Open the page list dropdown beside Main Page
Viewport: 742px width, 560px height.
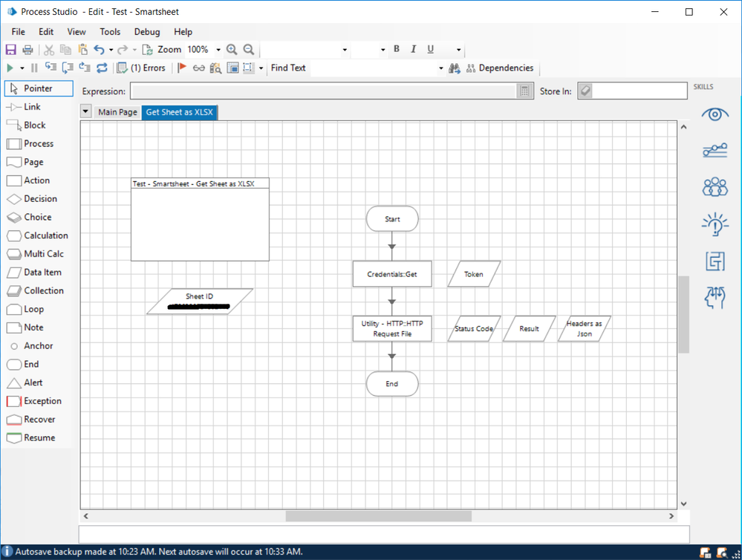pos(85,112)
